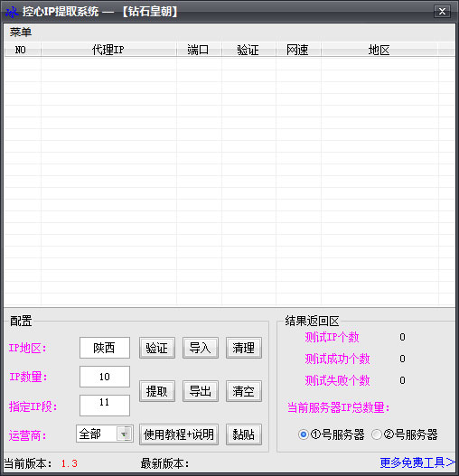Viewport: 459px width, 476px height.
Task: Click the 验证 column header
Action: (x=248, y=50)
